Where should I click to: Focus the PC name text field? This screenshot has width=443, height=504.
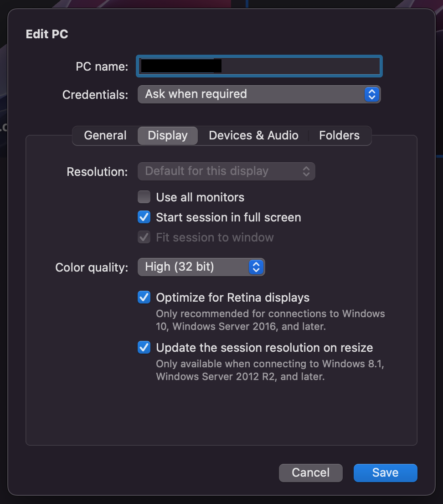[x=301, y=66]
